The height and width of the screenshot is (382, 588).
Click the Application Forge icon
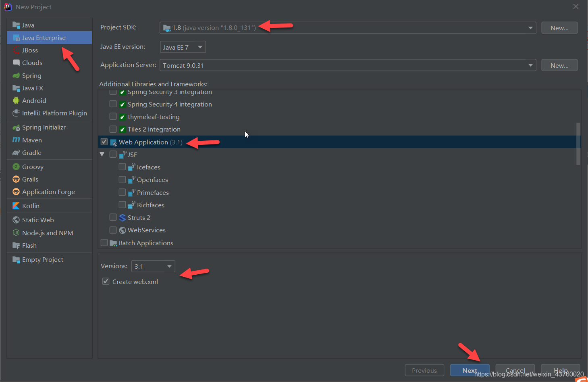tap(16, 192)
